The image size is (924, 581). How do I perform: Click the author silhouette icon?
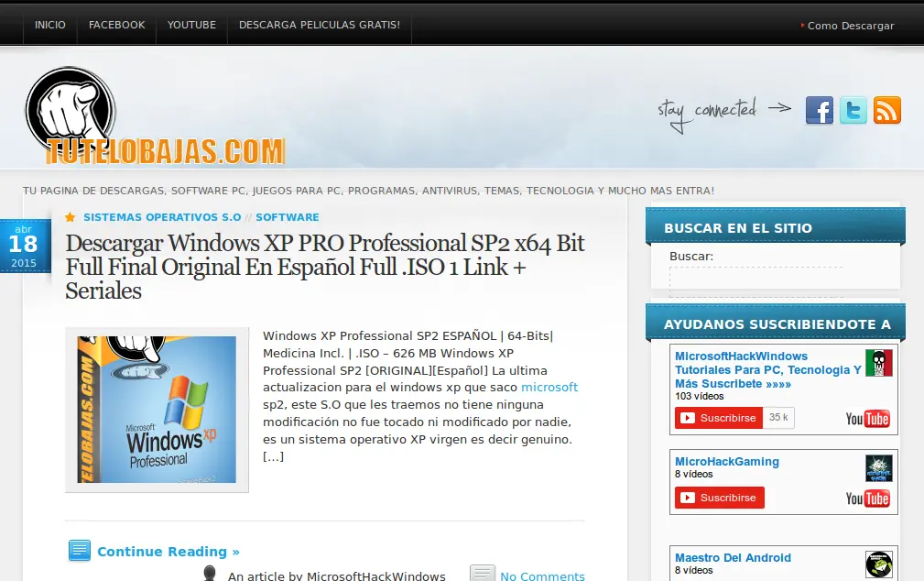[209, 574]
